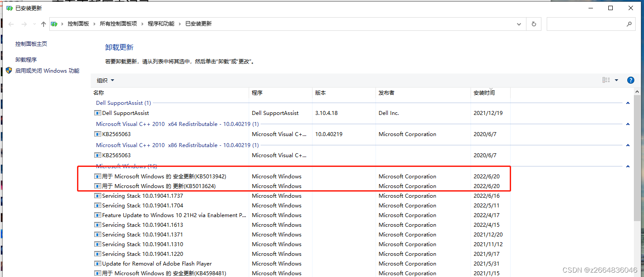The image size is (644, 277).
Task: Open the 卸载程序 link
Action: [x=26, y=60]
